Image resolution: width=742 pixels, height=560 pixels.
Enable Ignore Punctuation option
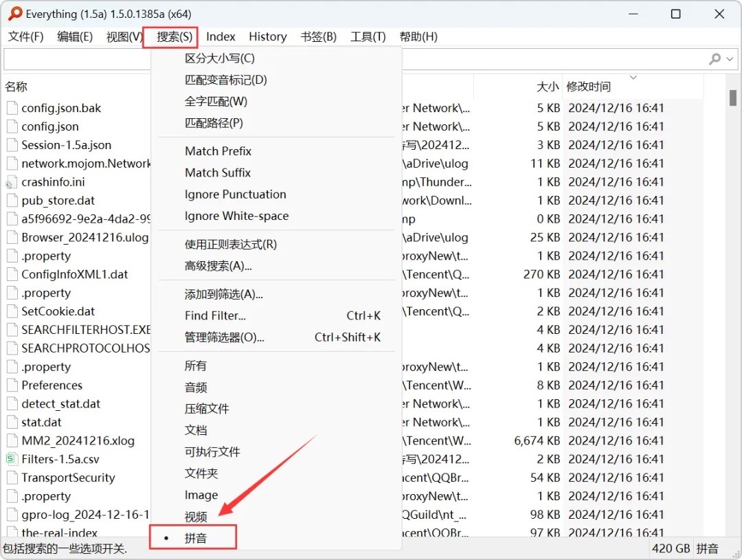point(277,194)
